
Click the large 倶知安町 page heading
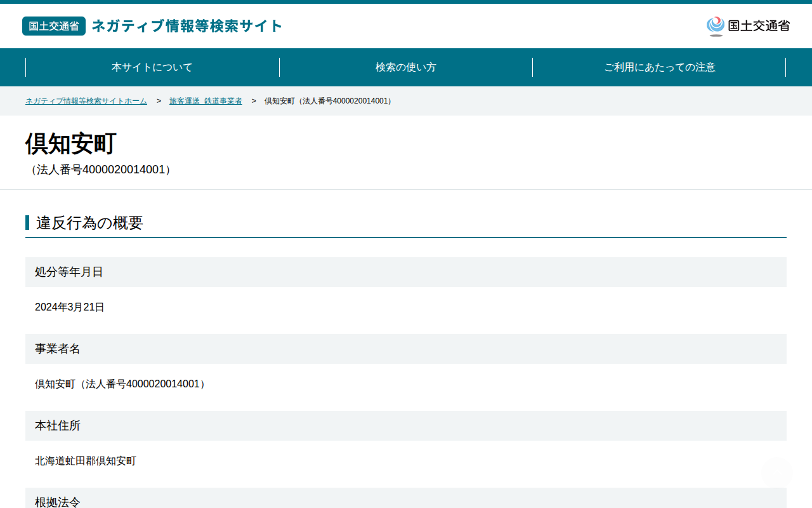(71, 144)
